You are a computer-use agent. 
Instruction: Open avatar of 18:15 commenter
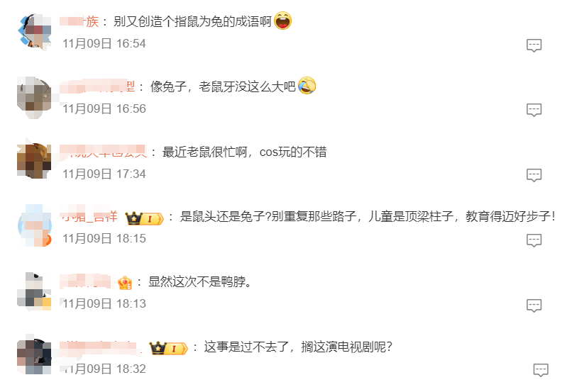34,225
